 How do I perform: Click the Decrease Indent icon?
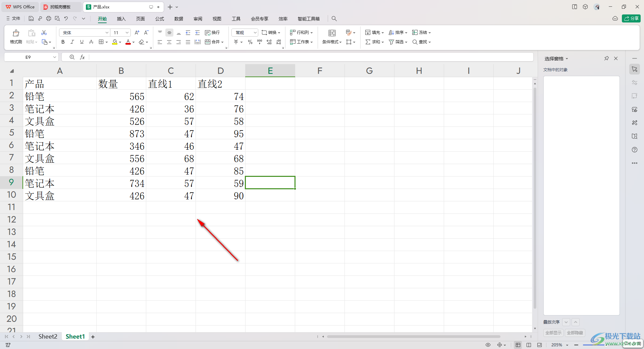(188, 33)
